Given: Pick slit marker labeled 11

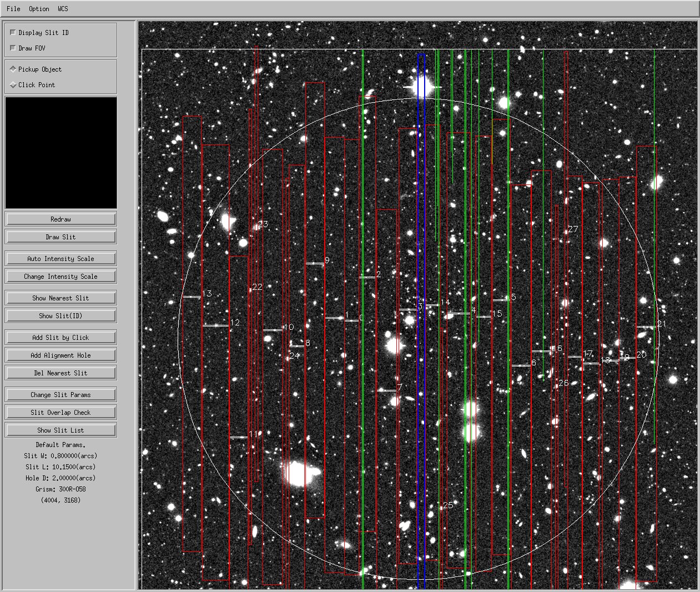Looking at the screenshot, I should (239, 438).
